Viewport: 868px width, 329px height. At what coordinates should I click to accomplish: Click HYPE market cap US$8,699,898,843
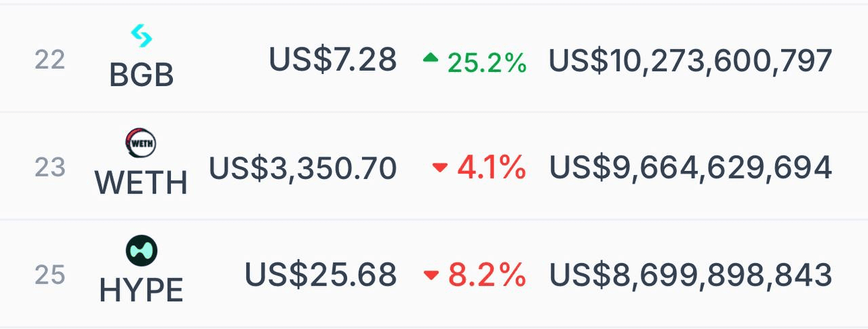[690, 275]
